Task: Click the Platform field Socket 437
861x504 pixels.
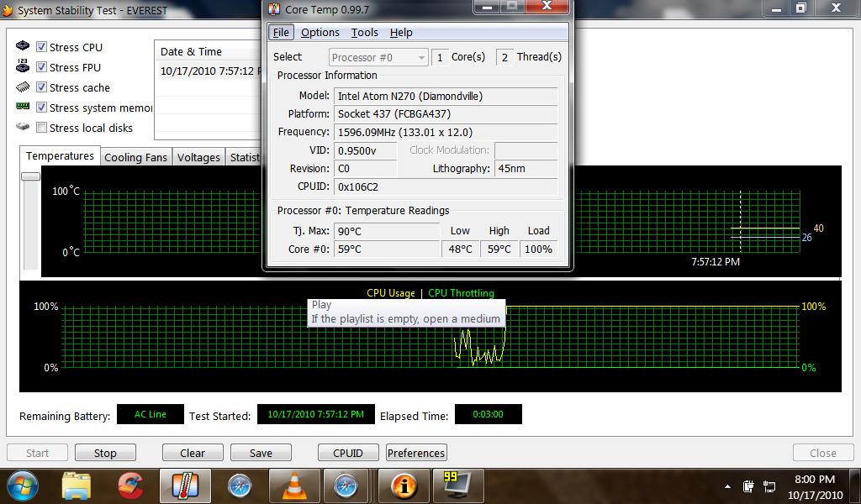Action: [446, 114]
